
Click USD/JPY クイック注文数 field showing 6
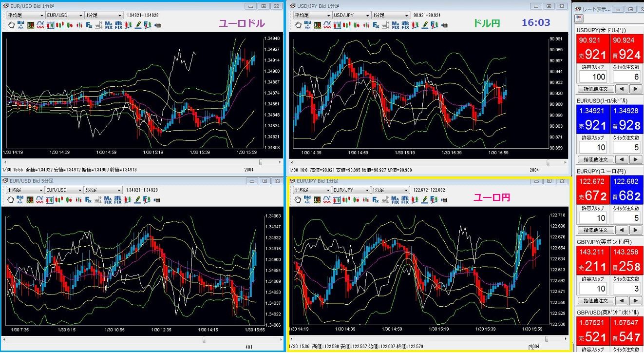(x=626, y=77)
